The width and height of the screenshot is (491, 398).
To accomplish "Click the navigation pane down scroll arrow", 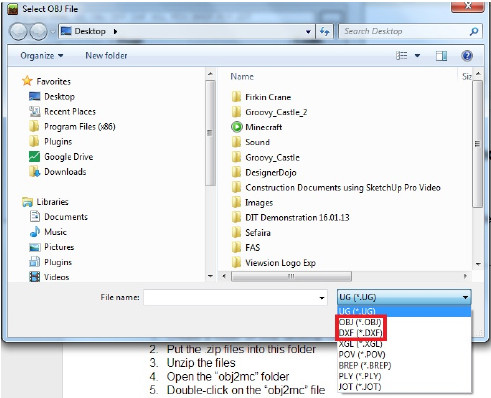I will [210, 276].
